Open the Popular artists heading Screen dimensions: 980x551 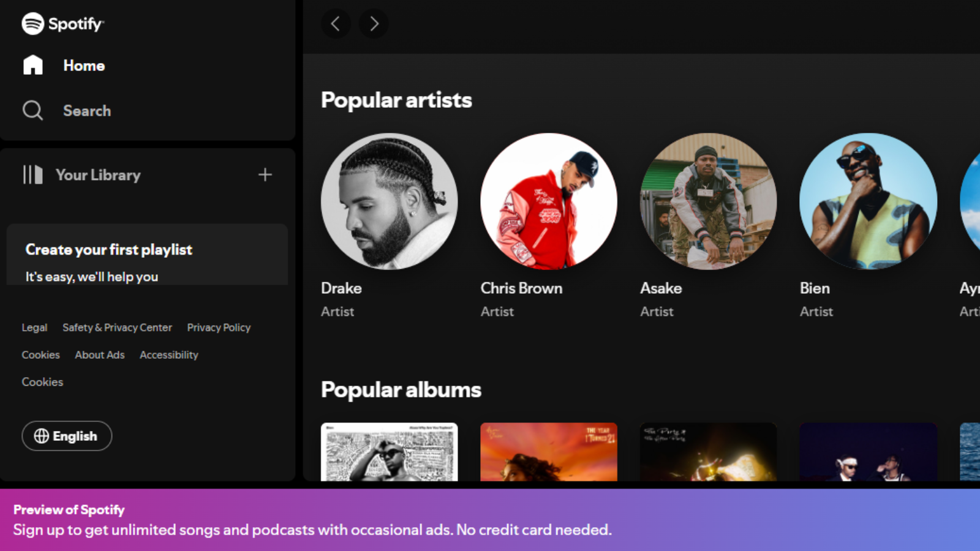point(396,100)
